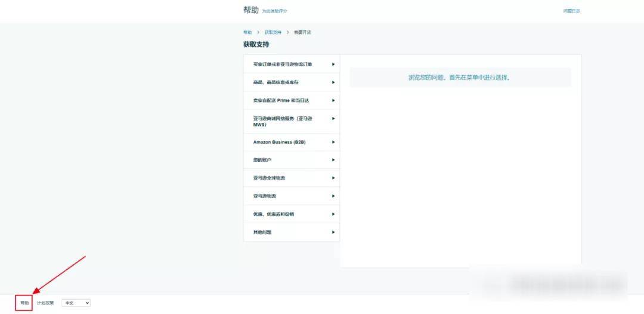The width and height of the screenshot is (644, 314).
Task: Expand arrow next to 您的账户
Action: pos(333,160)
